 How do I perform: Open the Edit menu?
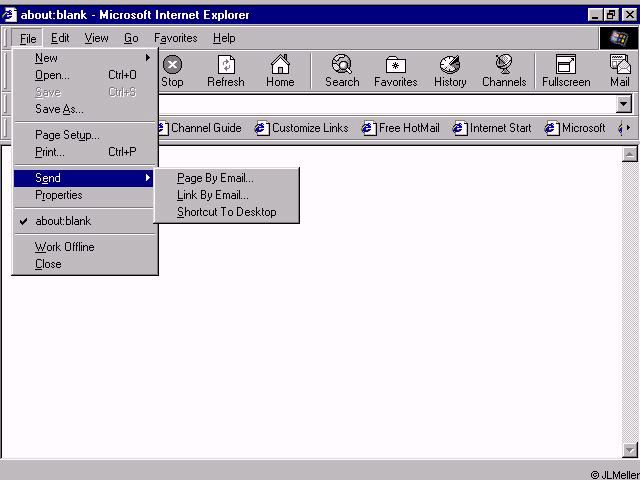tap(60, 38)
